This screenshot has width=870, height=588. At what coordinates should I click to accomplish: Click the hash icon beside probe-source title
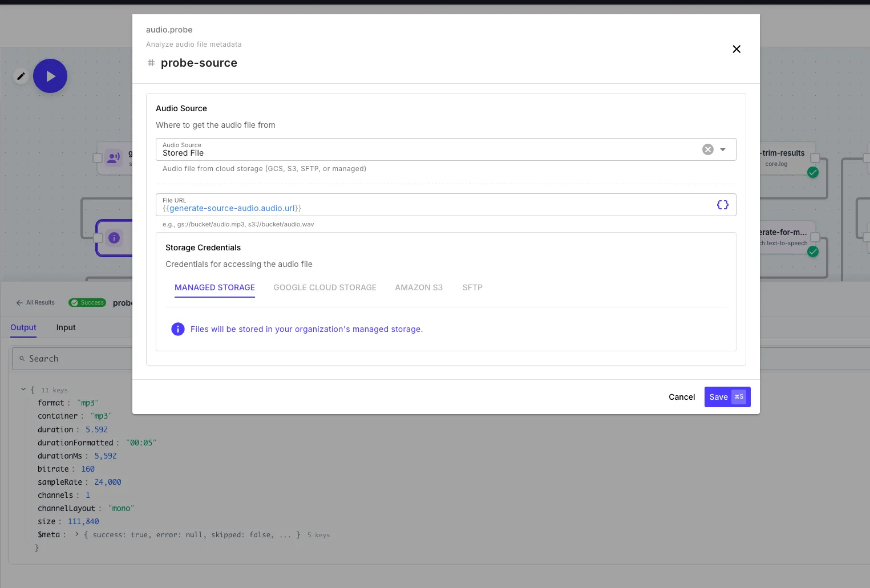pyautogui.click(x=151, y=63)
